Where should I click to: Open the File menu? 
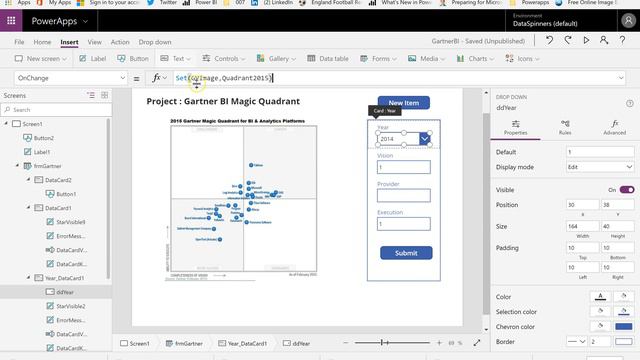tap(19, 42)
